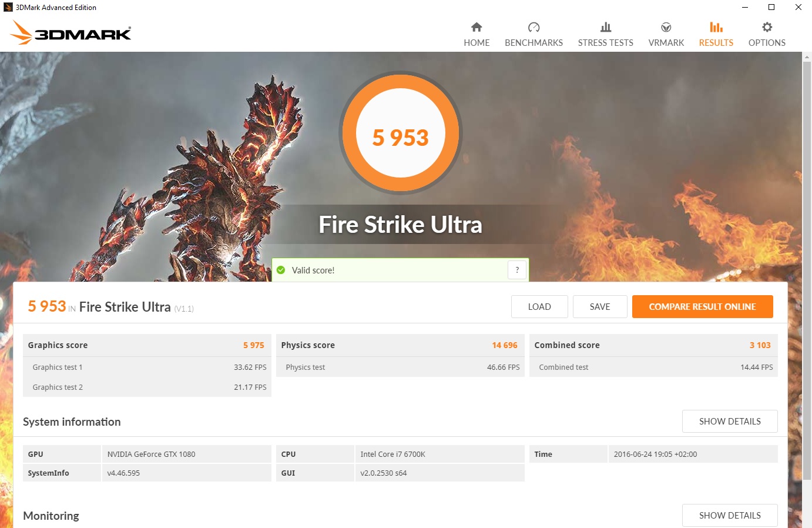Click the Physics score label

[x=308, y=345]
